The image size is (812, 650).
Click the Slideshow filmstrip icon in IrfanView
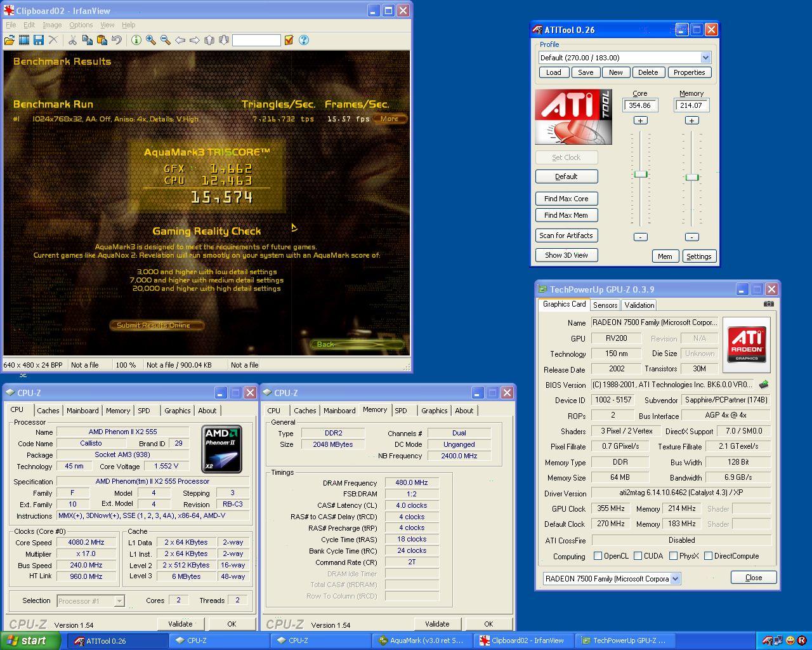click(24, 40)
